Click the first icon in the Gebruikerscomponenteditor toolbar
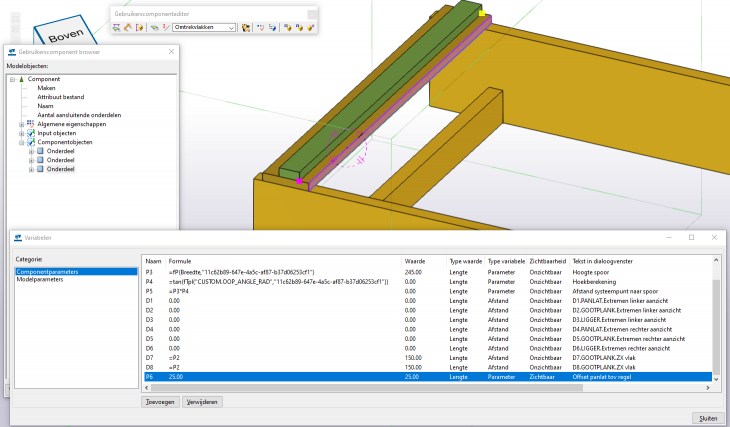The width and height of the screenshot is (730, 427). (117, 28)
